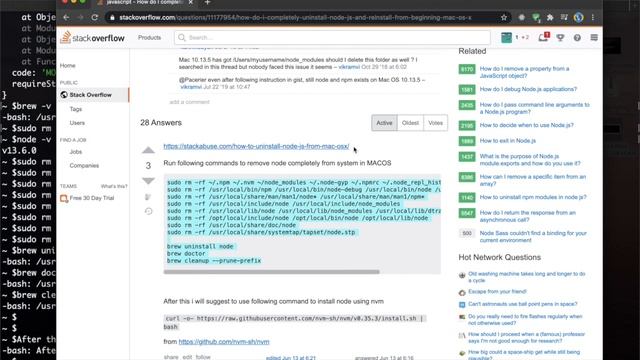Click the browser address bar URL
The width and height of the screenshot is (640, 360).
(x=295, y=18)
